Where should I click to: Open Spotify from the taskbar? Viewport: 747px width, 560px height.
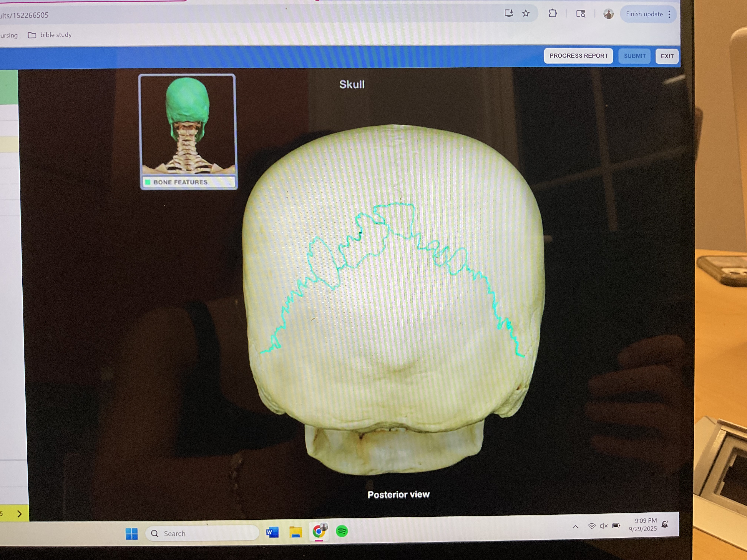coord(342,531)
